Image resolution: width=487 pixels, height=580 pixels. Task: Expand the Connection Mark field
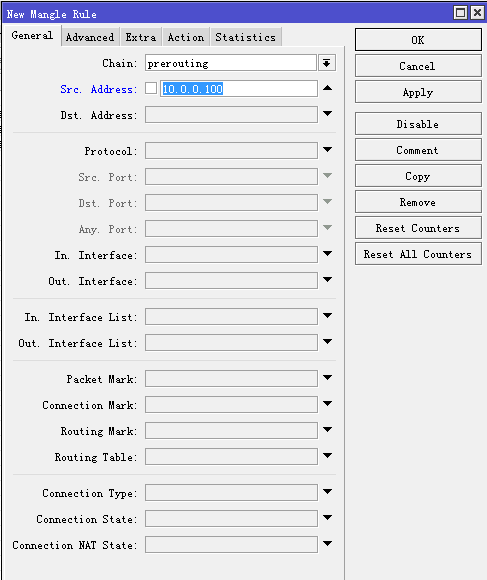327,404
